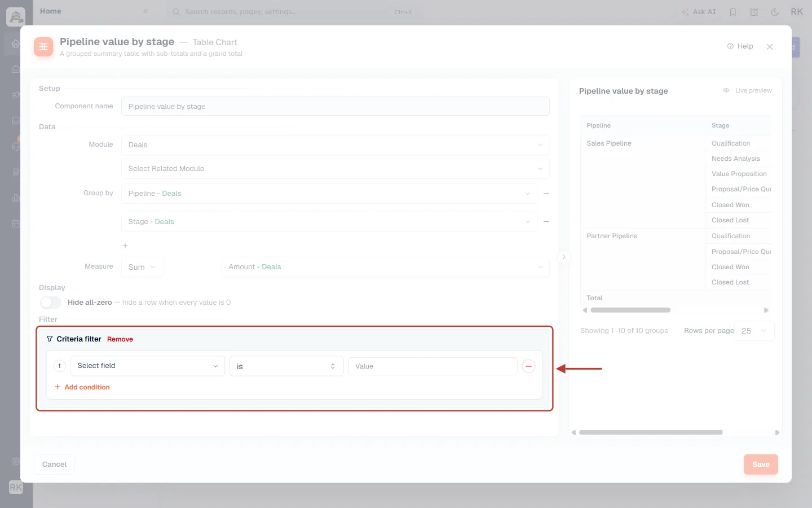Remove the Stage - Deals grouping minus icon
Image resolution: width=812 pixels, height=508 pixels.
[x=546, y=222]
